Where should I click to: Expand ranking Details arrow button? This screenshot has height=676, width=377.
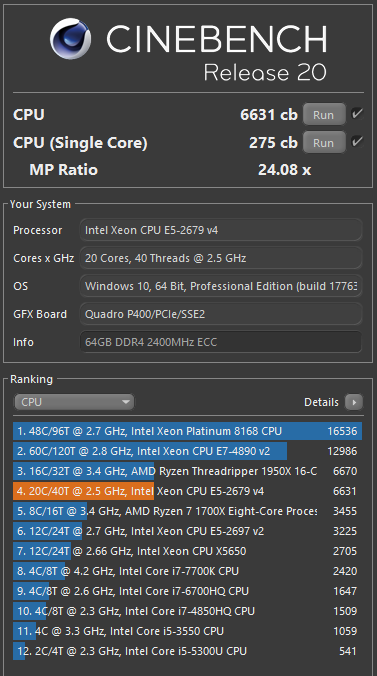click(x=354, y=402)
